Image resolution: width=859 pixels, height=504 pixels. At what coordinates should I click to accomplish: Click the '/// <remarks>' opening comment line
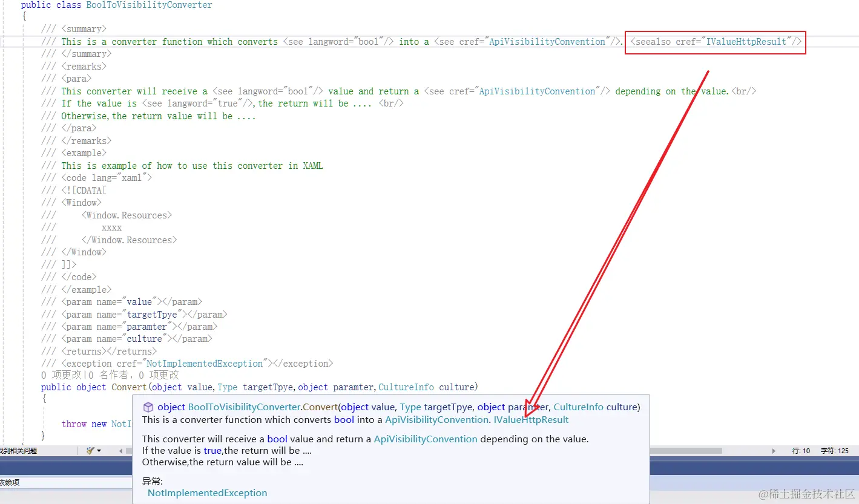pyautogui.click(x=74, y=67)
